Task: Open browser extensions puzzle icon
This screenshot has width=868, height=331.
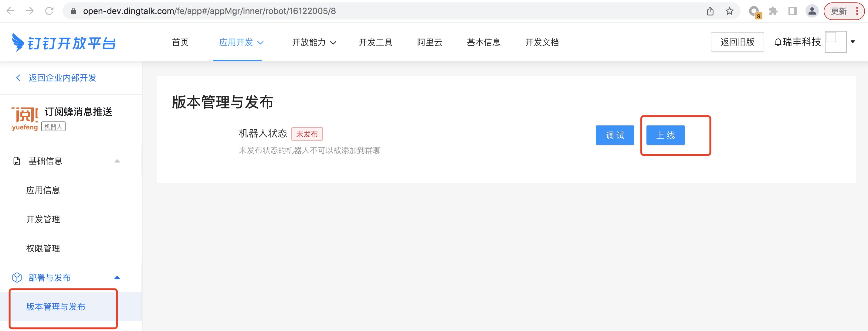Action: pyautogui.click(x=773, y=11)
